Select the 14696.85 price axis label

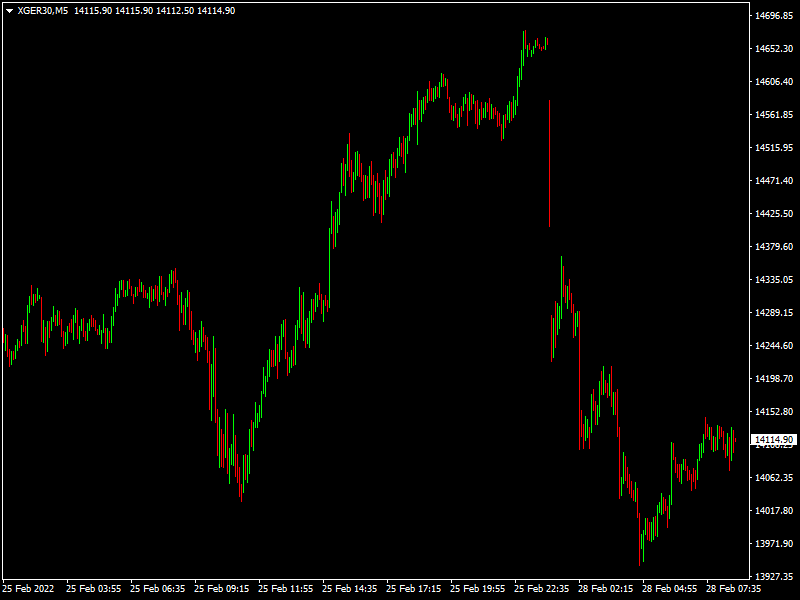click(x=774, y=16)
